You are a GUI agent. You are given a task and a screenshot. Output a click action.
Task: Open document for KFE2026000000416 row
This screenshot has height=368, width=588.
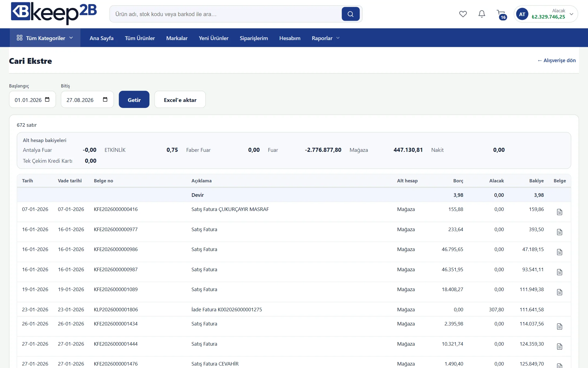coord(559,212)
